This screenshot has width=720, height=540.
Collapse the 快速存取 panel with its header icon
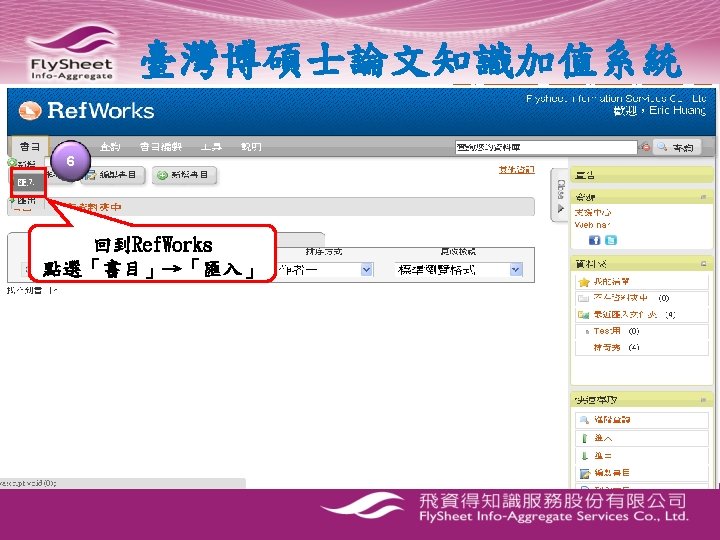(x=703, y=400)
